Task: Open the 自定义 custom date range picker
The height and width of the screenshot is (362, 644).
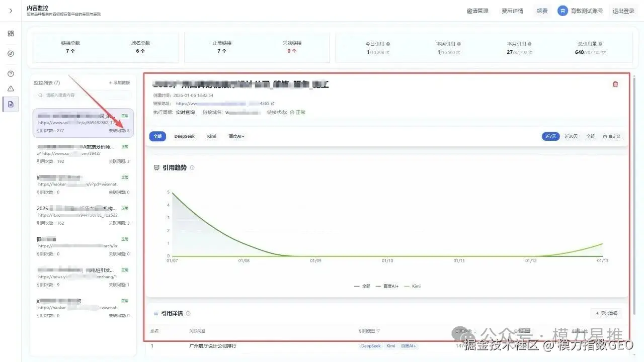Action: (x=612, y=136)
